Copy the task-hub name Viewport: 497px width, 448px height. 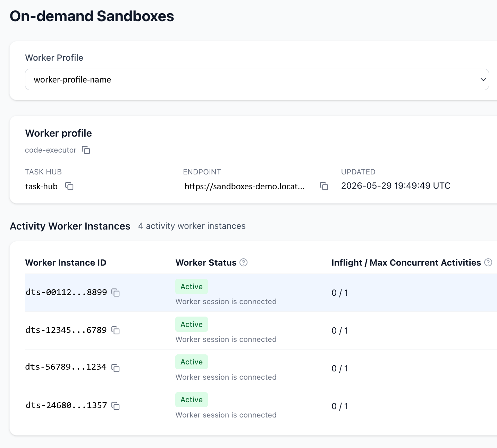point(69,186)
